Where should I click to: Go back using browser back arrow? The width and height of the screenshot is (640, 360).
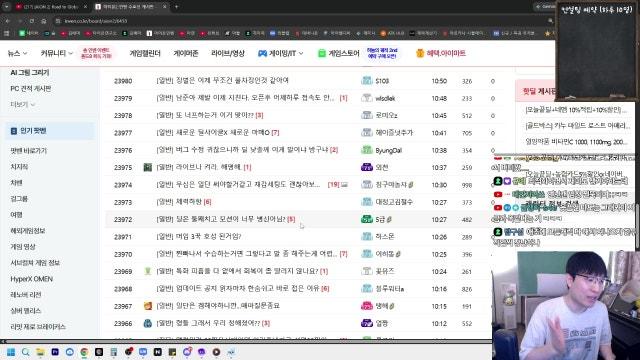pyautogui.click(x=8, y=21)
